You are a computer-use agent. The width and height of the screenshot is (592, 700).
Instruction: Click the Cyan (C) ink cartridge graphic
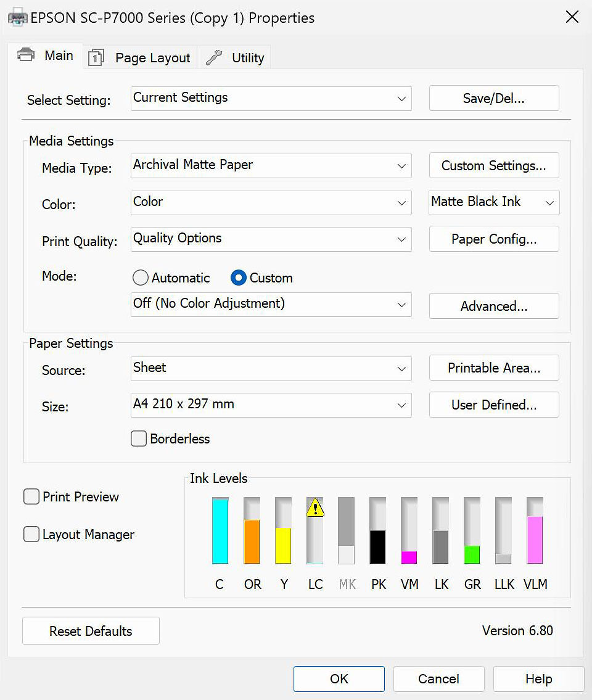pos(220,532)
